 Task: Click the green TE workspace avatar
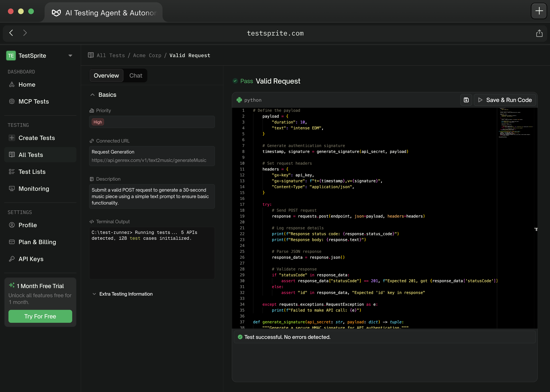coord(11,56)
